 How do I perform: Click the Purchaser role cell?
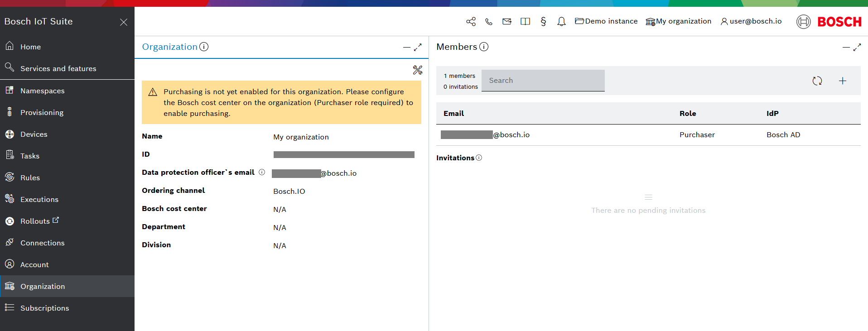tap(697, 135)
